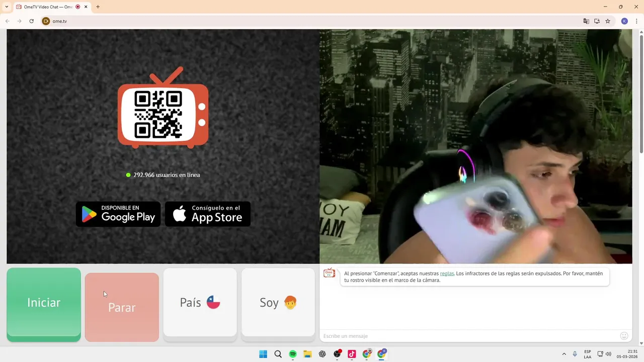Screen dimensions: 644x362
Task: Go back to previous page
Action: (8, 21)
